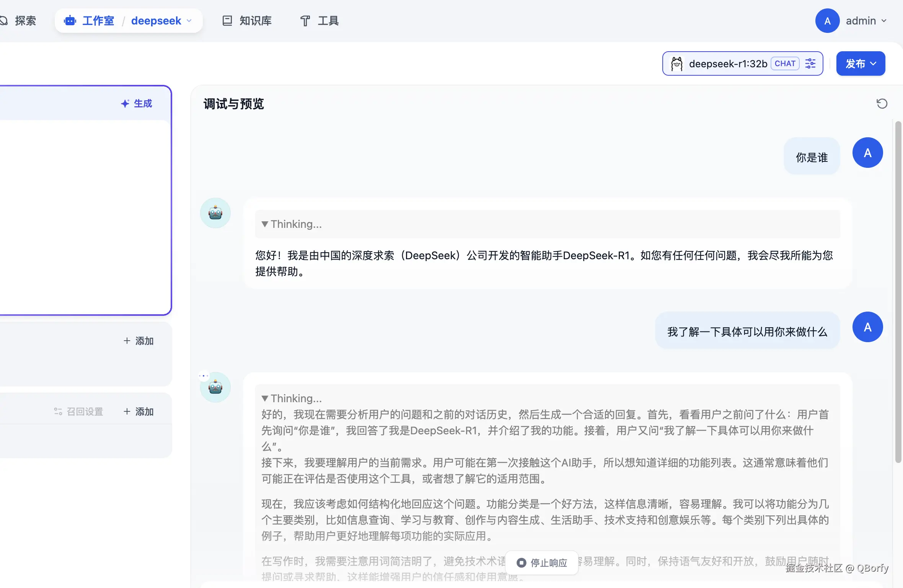
Task: Click the refresh conversation icon
Action: [x=882, y=104]
